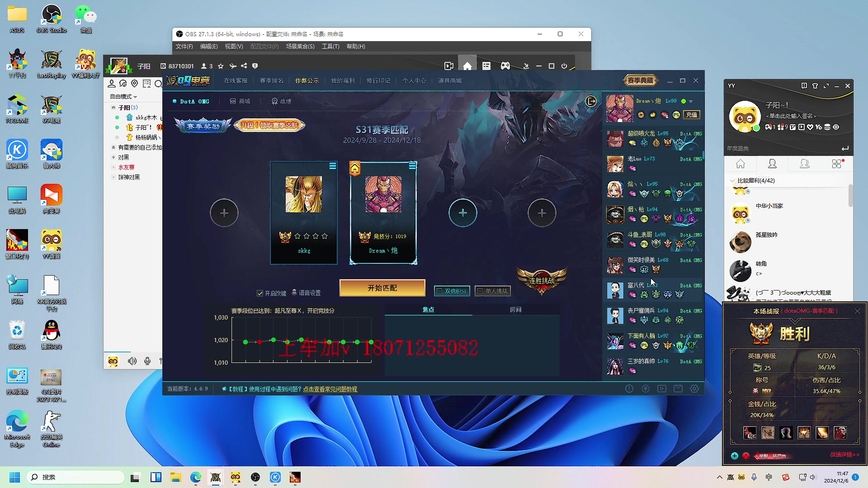Viewport: 868px width, 488px height.
Task: Collapse the 比较犀利(4/42) friend group
Action: (732, 181)
